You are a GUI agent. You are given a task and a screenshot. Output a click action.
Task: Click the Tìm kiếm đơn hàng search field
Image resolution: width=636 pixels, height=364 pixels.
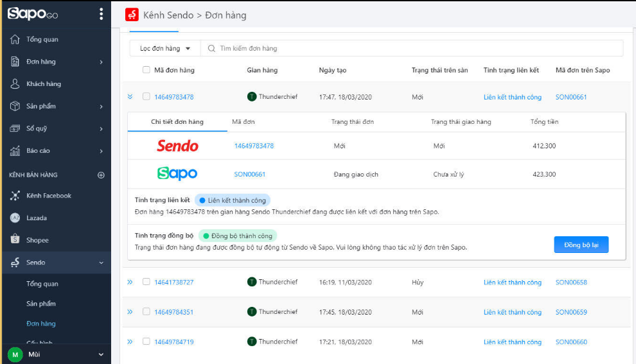(411, 49)
